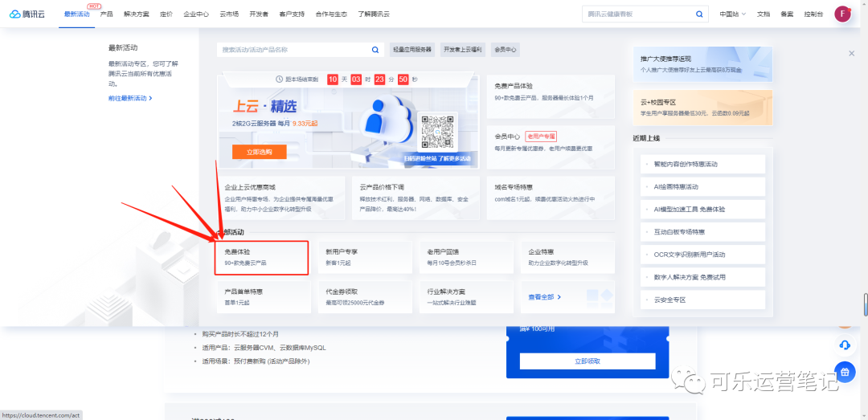Close the activity dropdown panel
868x420 pixels.
851,53
